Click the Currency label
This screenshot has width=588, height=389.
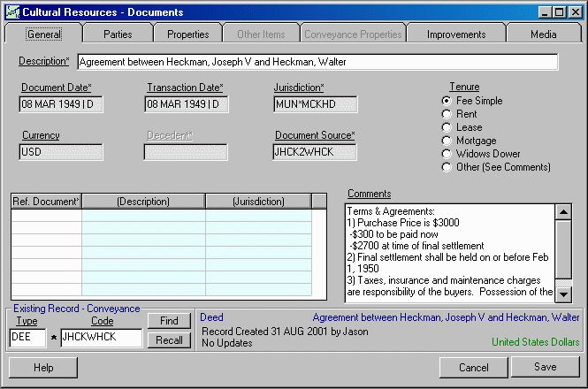[41, 135]
